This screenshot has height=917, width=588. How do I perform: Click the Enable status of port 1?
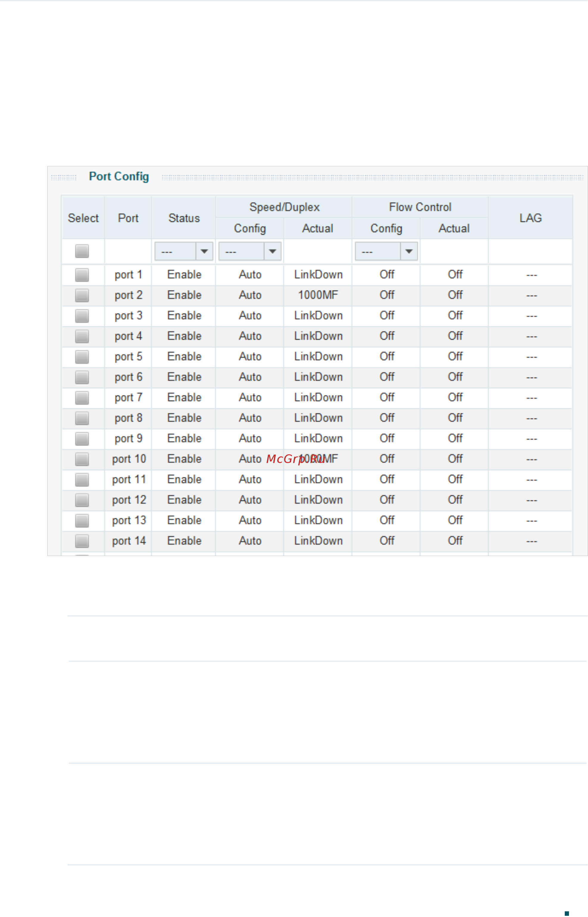pyautogui.click(x=184, y=275)
